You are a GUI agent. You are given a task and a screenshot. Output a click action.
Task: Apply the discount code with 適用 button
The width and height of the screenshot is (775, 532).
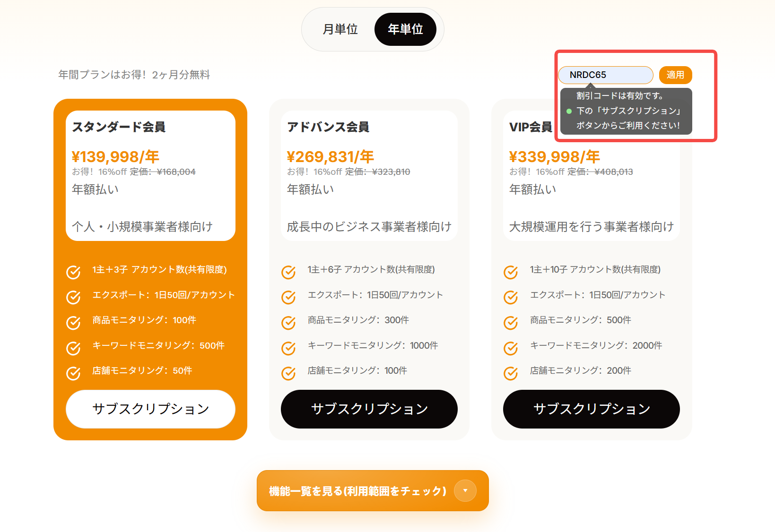(675, 75)
